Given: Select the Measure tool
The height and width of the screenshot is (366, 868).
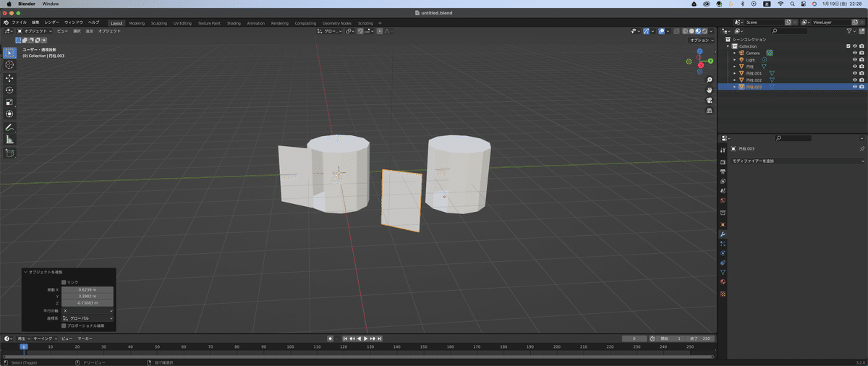Looking at the screenshot, I should point(9,139).
